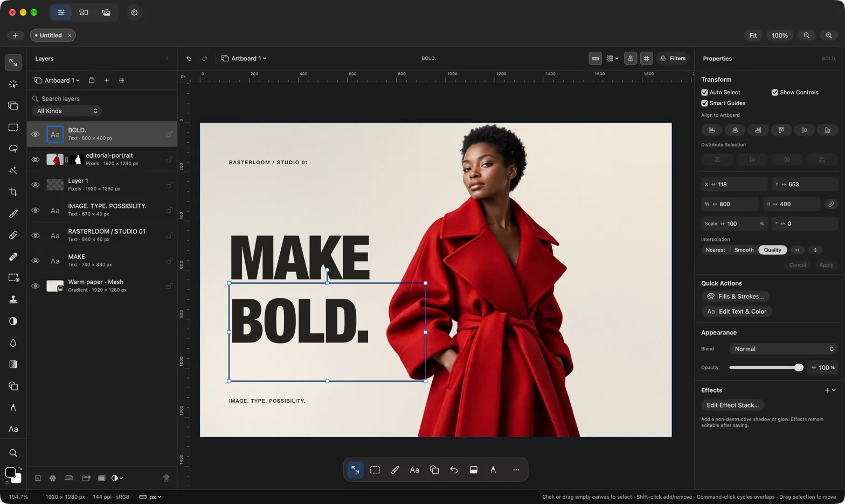This screenshot has width=845, height=504.
Task: Pick the Clone Stamp tool
Action: point(13,299)
